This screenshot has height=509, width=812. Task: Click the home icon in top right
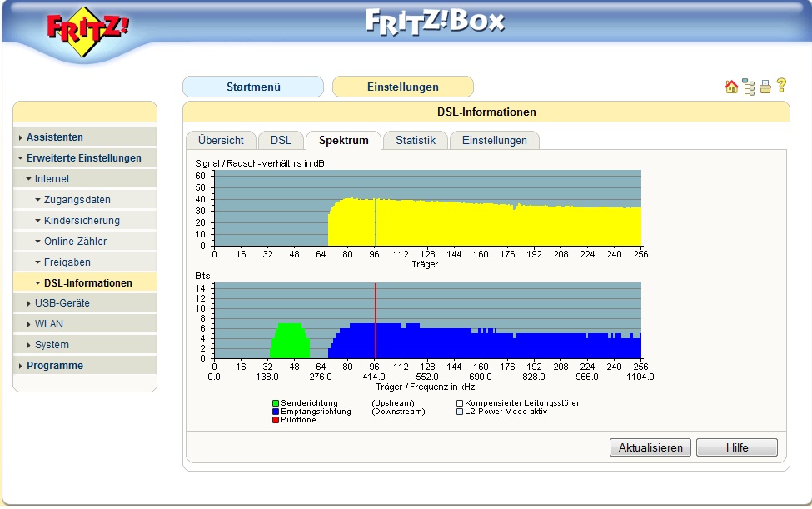[731, 87]
